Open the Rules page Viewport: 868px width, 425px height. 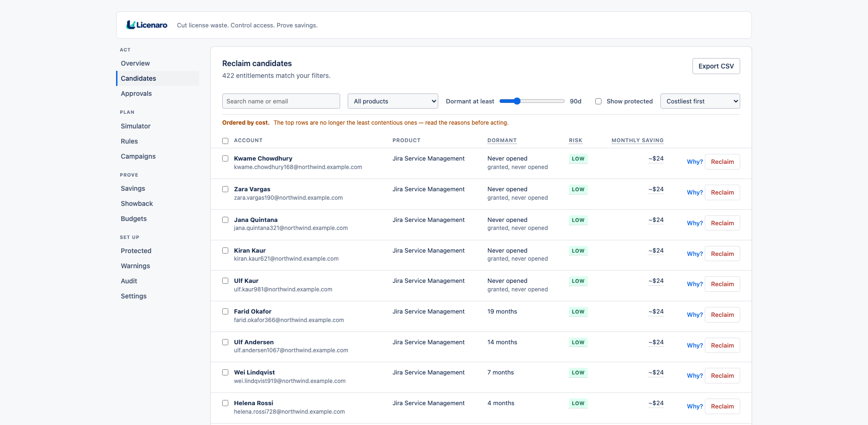(158, 141)
